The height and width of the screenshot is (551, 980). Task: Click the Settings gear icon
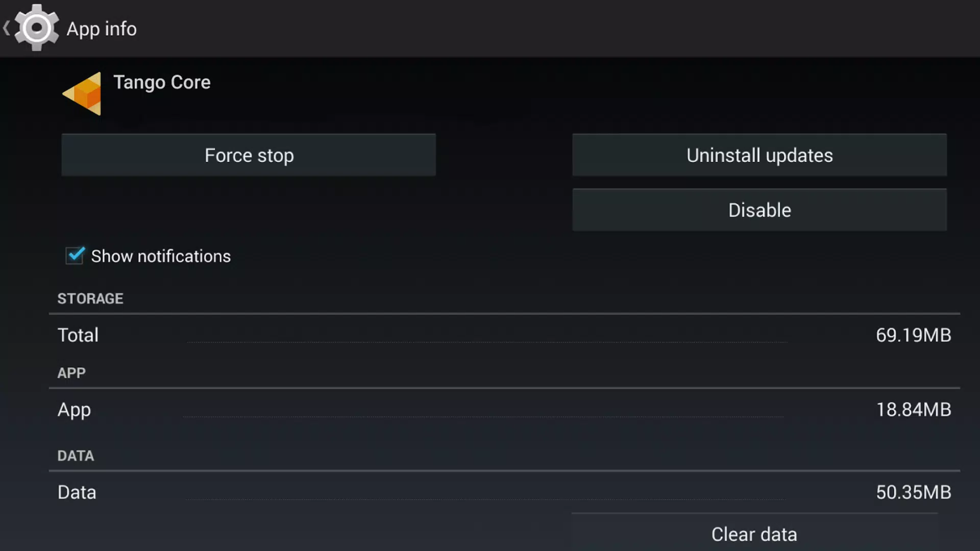coord(36,28)
